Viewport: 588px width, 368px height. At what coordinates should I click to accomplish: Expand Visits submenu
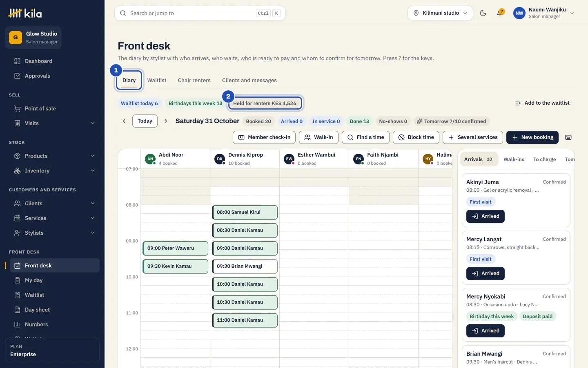[93, 123]
